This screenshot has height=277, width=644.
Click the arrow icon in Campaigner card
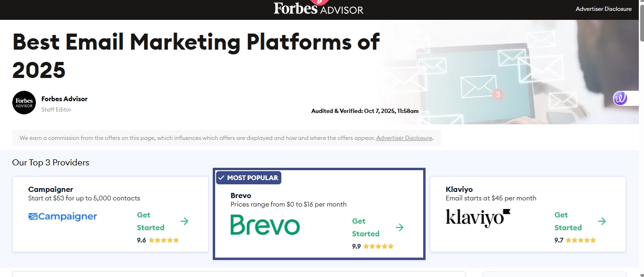[x=184, y=221]
